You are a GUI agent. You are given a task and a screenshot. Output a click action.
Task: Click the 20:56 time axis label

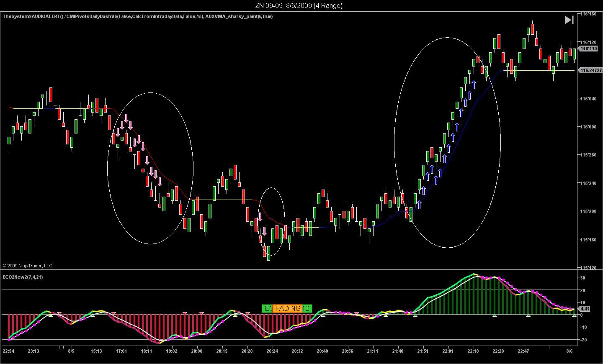(x=348, y=351)
